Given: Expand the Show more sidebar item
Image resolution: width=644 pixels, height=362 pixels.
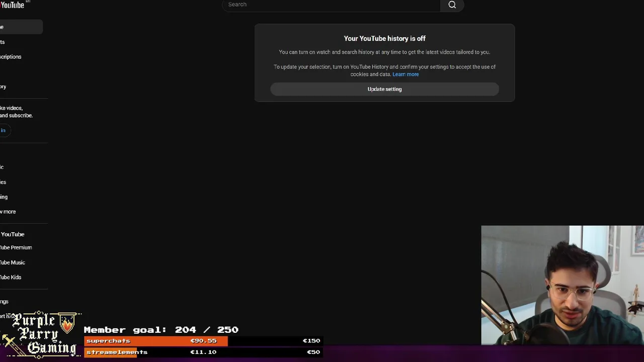Looking at the screenshot, I should click(8, 212).
